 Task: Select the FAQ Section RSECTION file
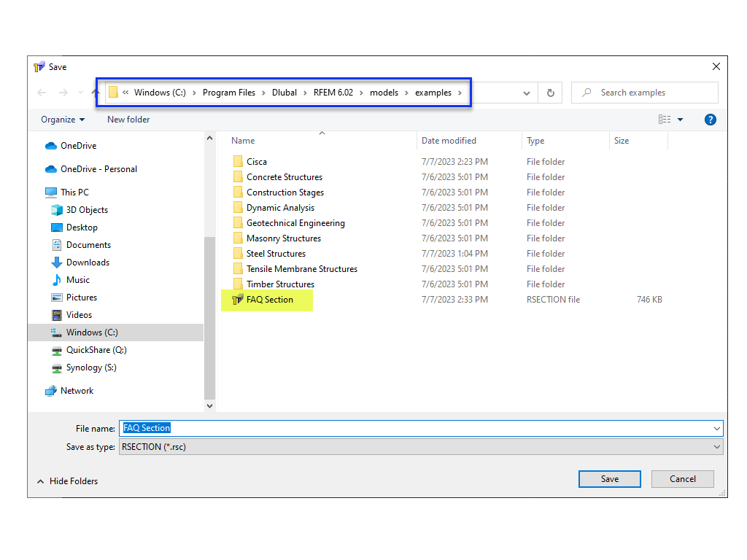(270, 299)
